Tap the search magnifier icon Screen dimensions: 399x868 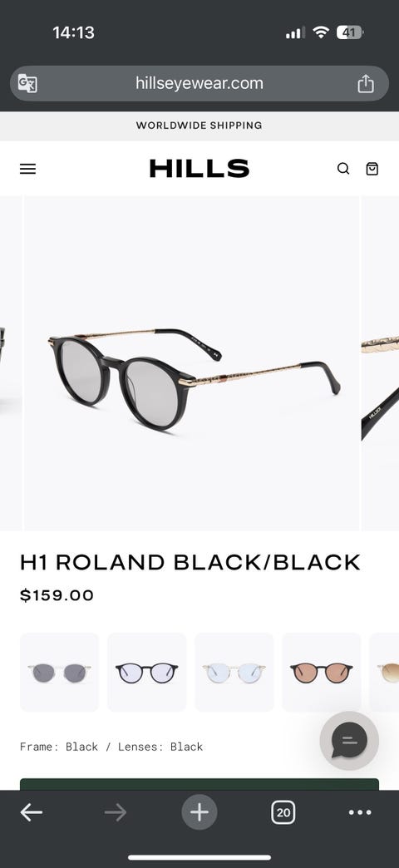[343, 169]
